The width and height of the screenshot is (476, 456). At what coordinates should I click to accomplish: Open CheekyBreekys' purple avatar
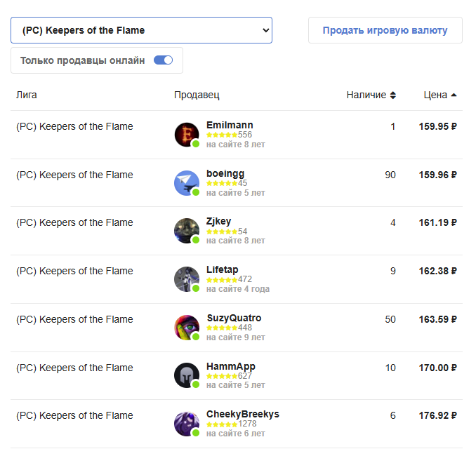187,424
